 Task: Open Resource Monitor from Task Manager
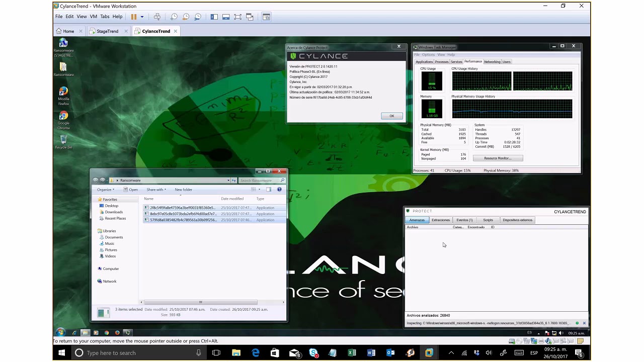coord(498,158)
